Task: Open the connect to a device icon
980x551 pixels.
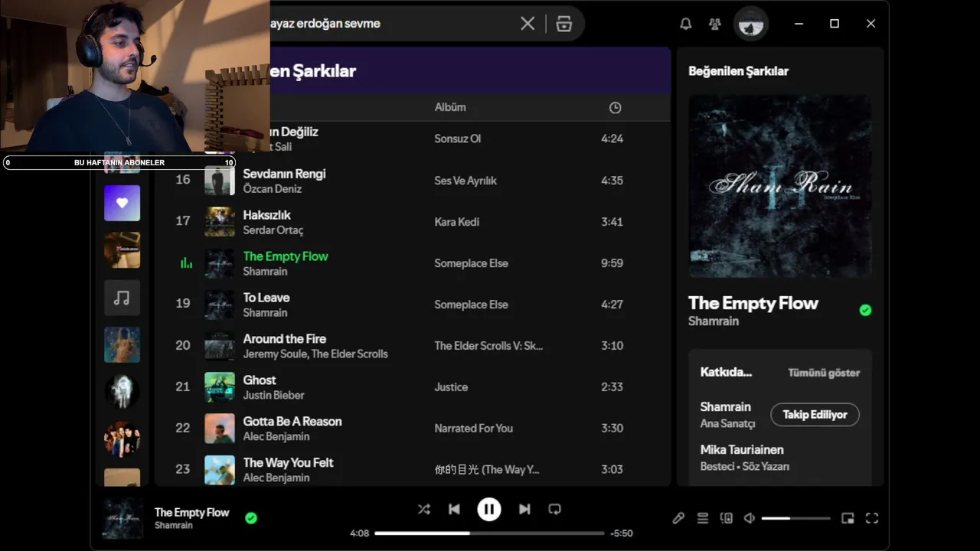Action: pos(727,518)
